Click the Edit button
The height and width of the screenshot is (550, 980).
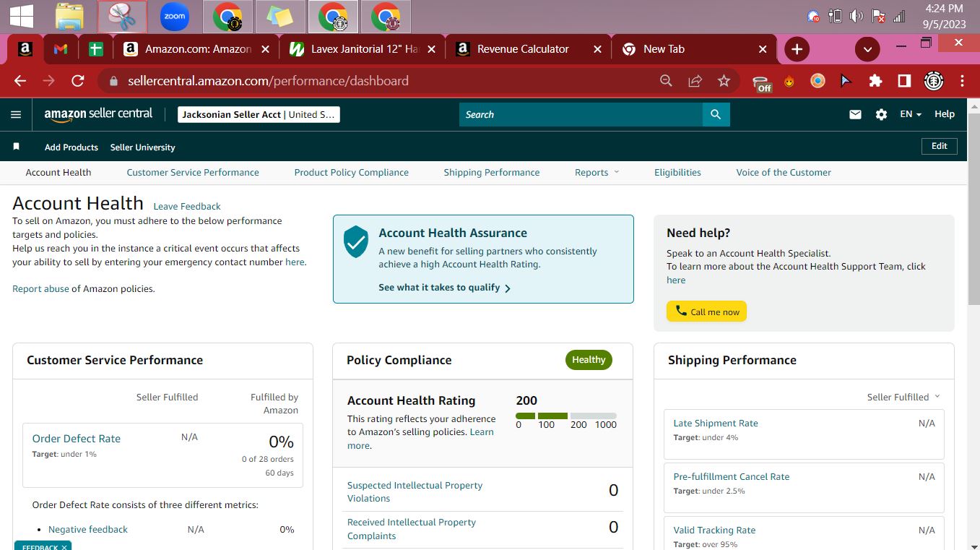940,146
